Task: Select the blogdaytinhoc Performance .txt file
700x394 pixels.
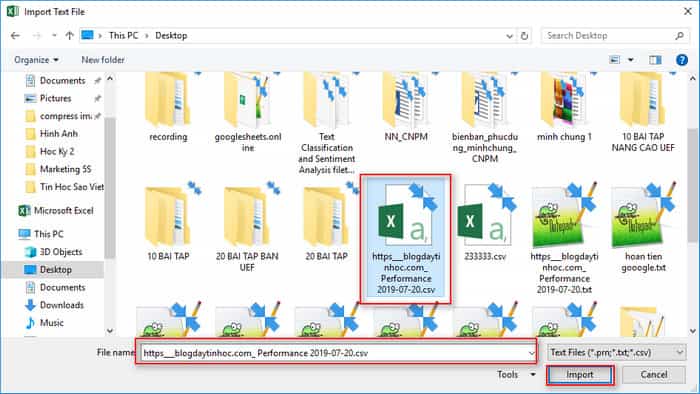Action: tap(564, 238)
